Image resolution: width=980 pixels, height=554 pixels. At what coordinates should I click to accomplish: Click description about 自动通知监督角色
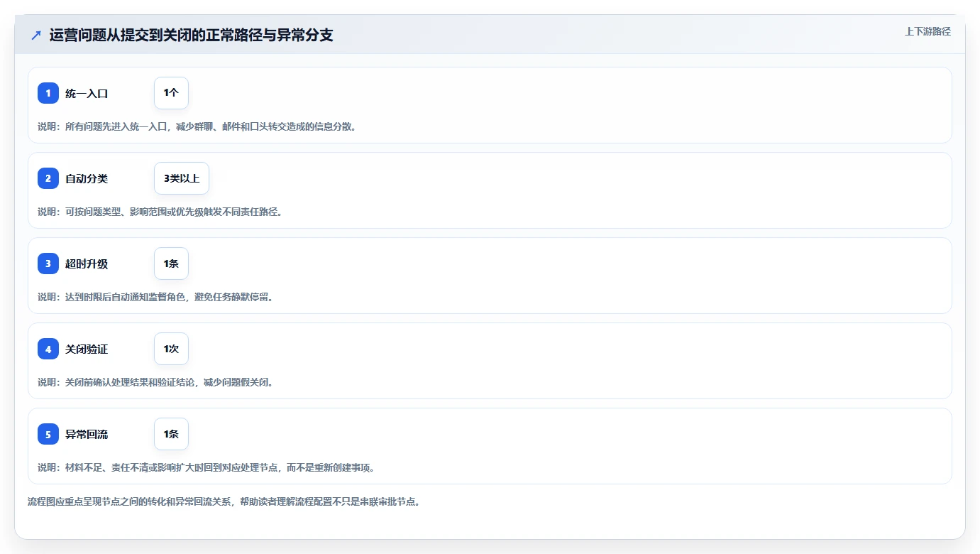[155, 297]
